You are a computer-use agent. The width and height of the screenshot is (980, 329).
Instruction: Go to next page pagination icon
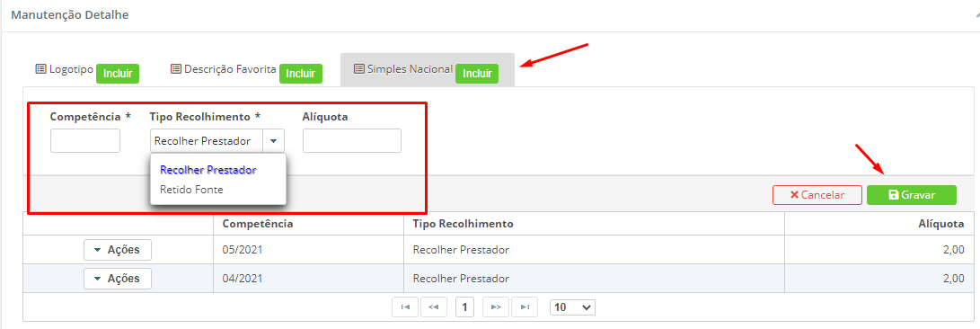(496, 307)
